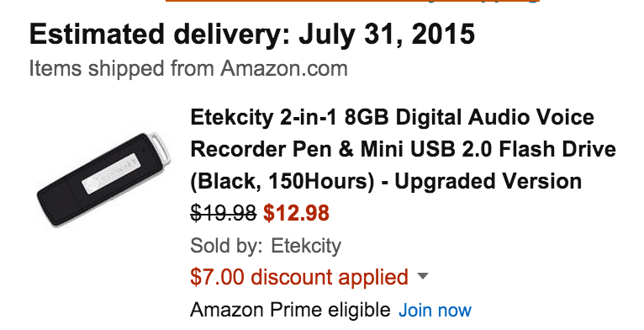Click the Estimated delivery July 31 heading
The width and height of the screenshot is (644, 330).
pos(252,35)
